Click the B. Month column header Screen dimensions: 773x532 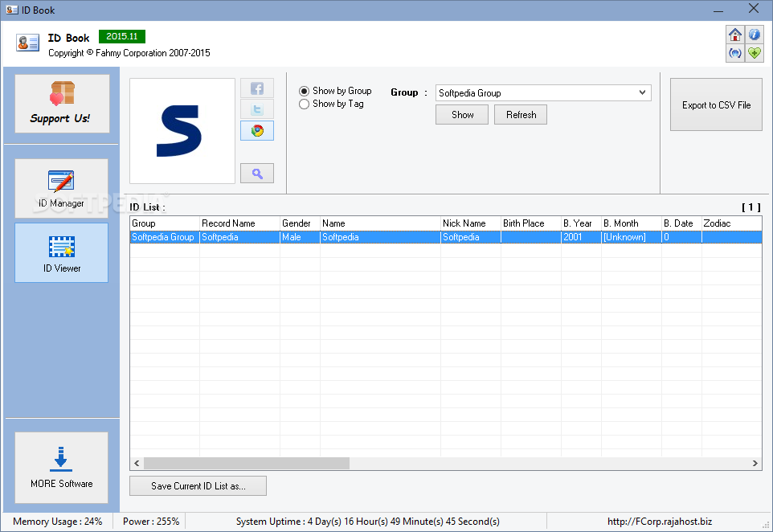coord(632,223)
